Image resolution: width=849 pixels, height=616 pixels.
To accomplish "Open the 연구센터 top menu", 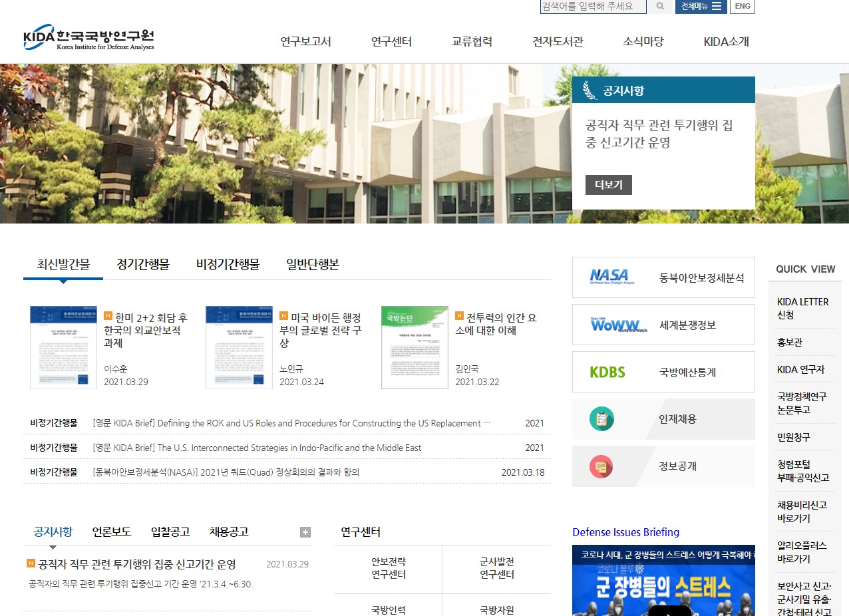I will coord(391,41).
